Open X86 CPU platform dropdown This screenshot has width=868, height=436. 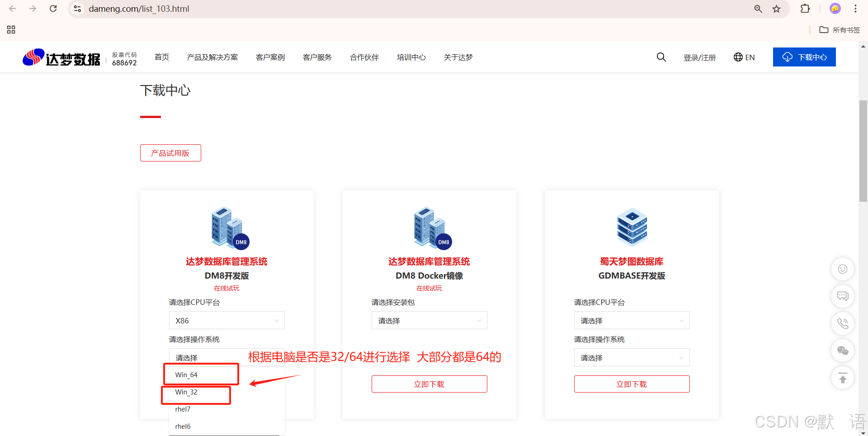coord(227,320)
